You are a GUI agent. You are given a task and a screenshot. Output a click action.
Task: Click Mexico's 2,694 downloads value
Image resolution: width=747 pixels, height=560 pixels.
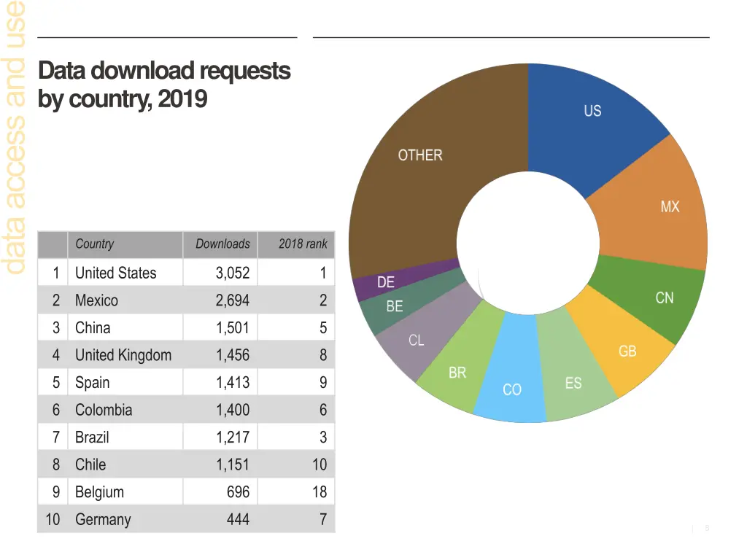point(233,300)
